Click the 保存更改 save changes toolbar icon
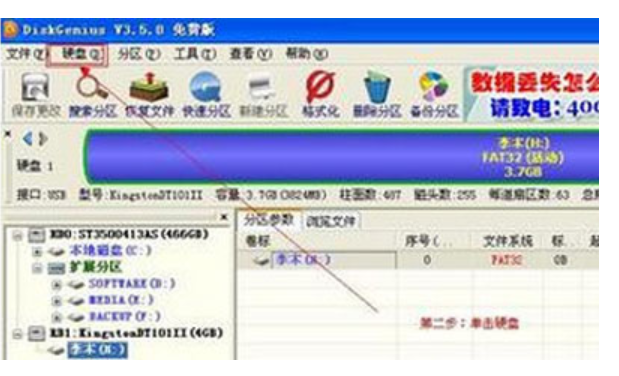 coord(36,88)
